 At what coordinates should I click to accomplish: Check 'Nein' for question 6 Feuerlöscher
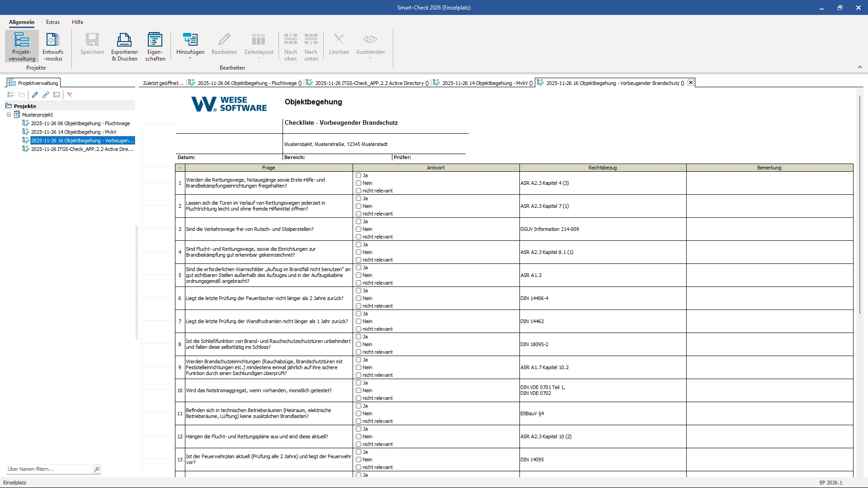[359, 298]
